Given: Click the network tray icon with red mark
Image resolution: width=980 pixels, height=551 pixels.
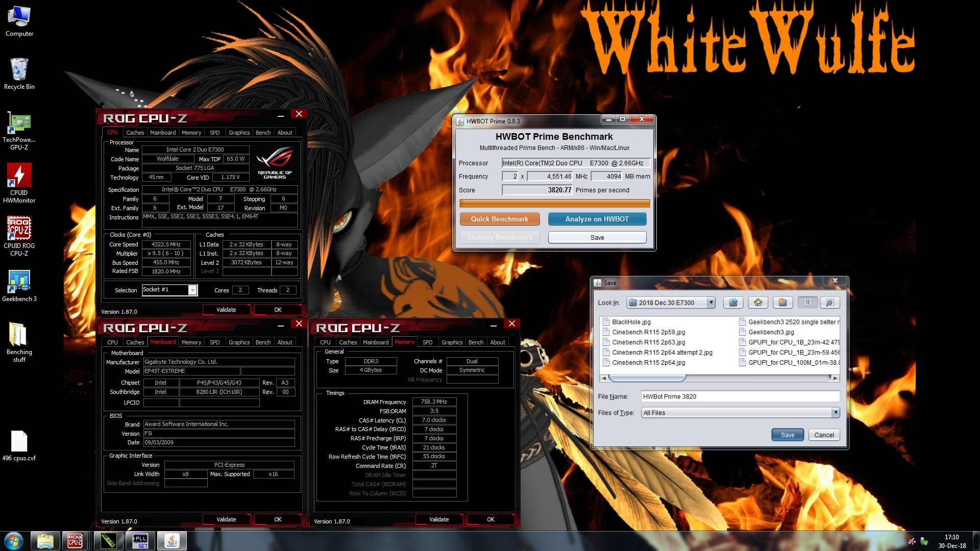Looking at the screenshot, I should tap(912, 541).
